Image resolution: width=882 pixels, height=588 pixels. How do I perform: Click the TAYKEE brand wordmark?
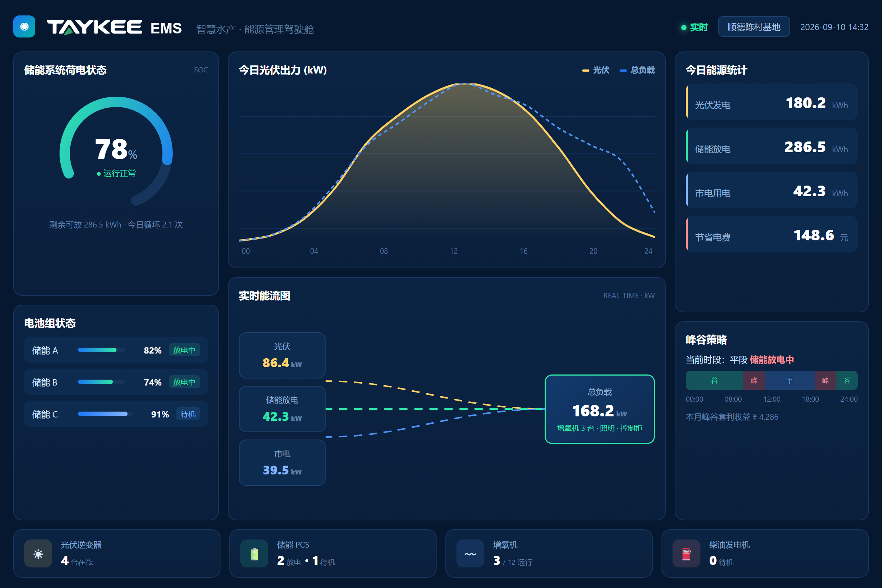pos(94,27)
